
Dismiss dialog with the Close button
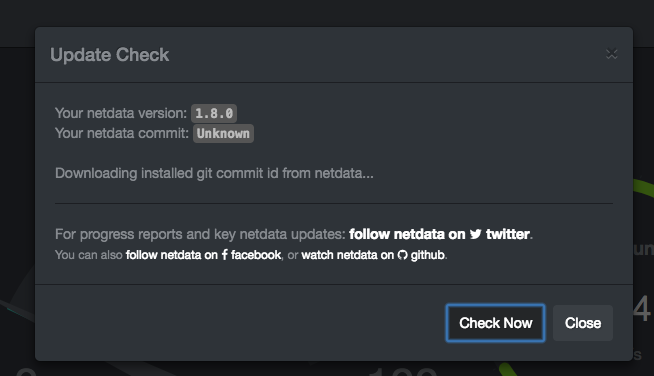point(583,323)
